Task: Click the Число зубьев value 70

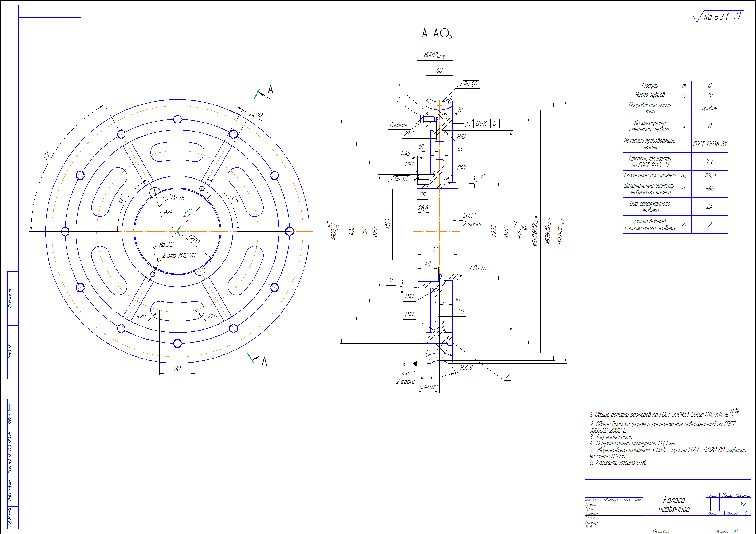Action: [x=710, y=95]
